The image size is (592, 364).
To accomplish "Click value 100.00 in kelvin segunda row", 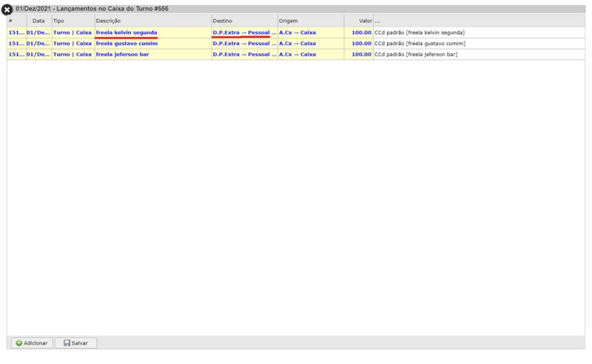I will 361,33.
